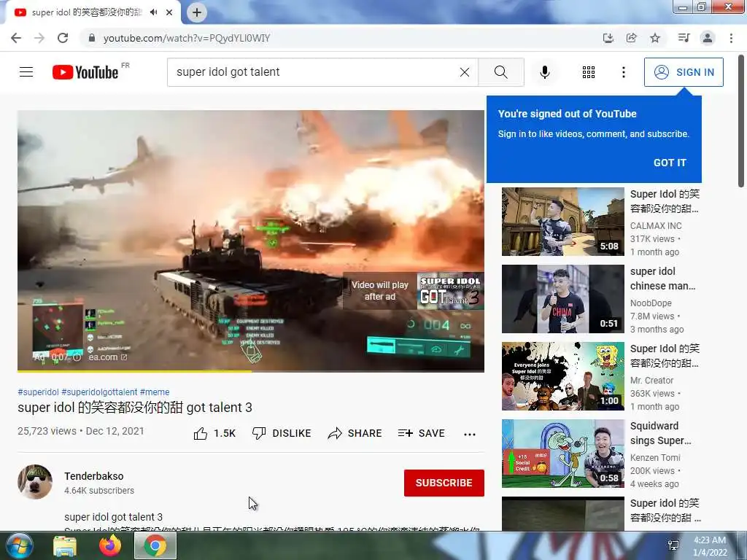Click the browser forward arrow
The height and width of the screenshot is (560, 747).
39,38
